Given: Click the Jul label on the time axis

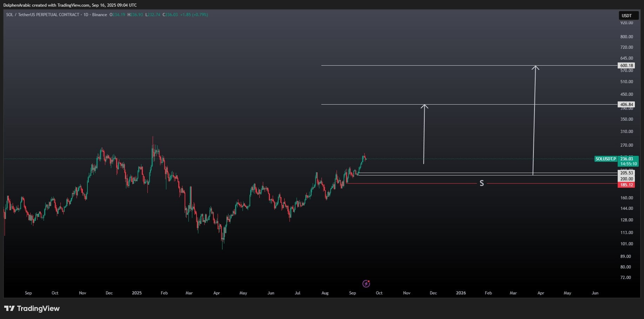Looking at the screenshot, I should [298, 293].
